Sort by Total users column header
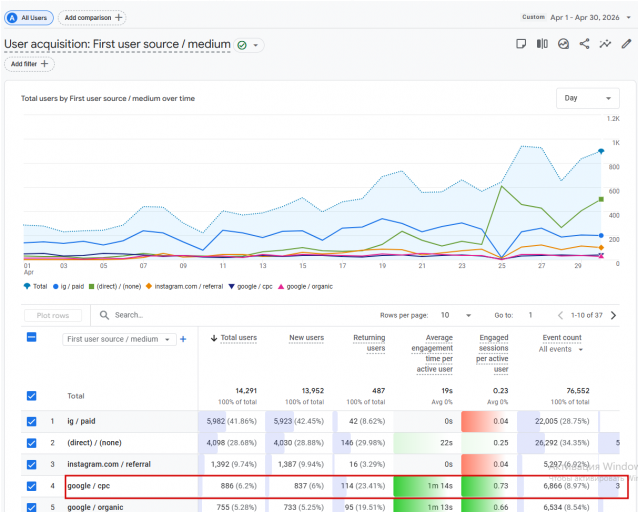Screen dimensions: 638x512 (x=238, y=338)
